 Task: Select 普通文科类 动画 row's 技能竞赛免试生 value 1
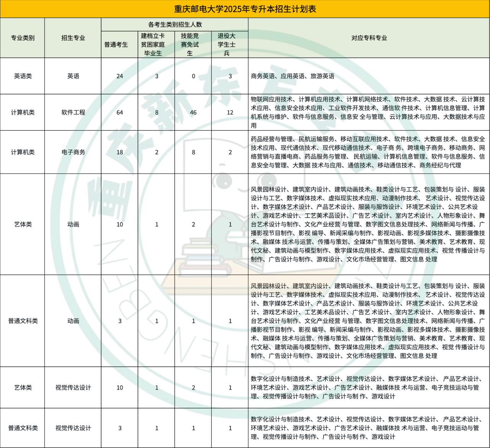point(193,321)
